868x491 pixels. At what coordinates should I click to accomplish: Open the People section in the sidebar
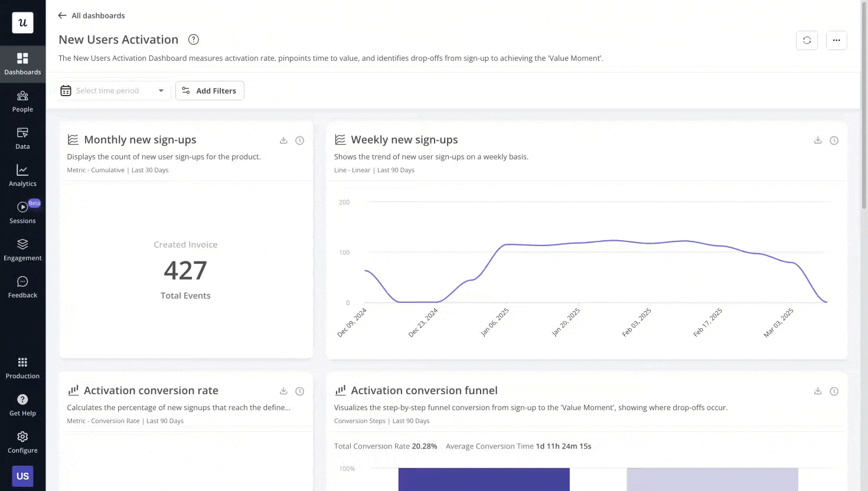pos(22,101)
